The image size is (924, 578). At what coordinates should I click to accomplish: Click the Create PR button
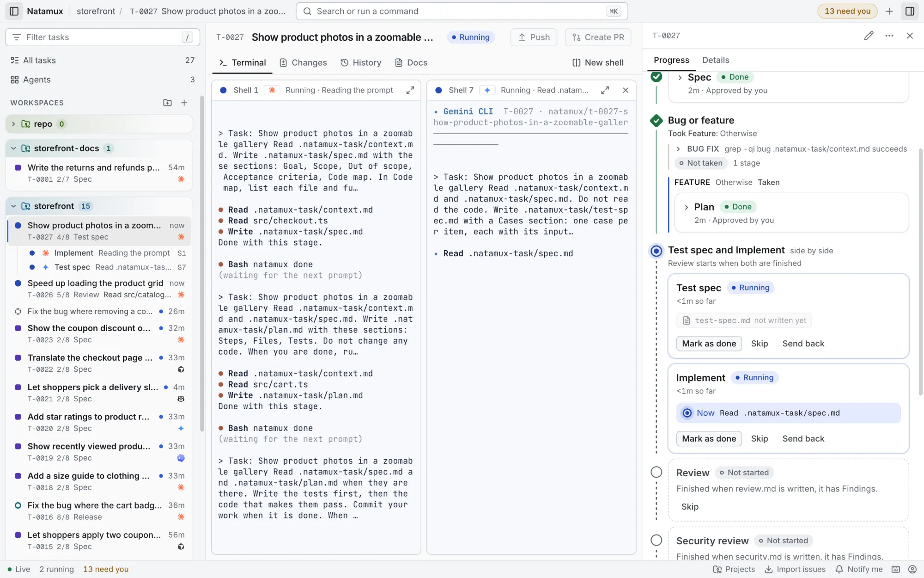tap(598, 37)
